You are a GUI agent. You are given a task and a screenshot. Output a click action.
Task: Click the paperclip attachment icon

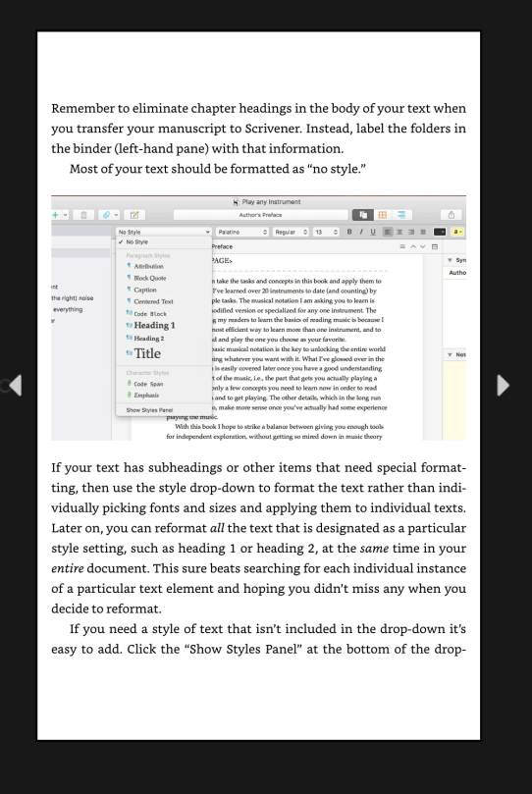106,215
